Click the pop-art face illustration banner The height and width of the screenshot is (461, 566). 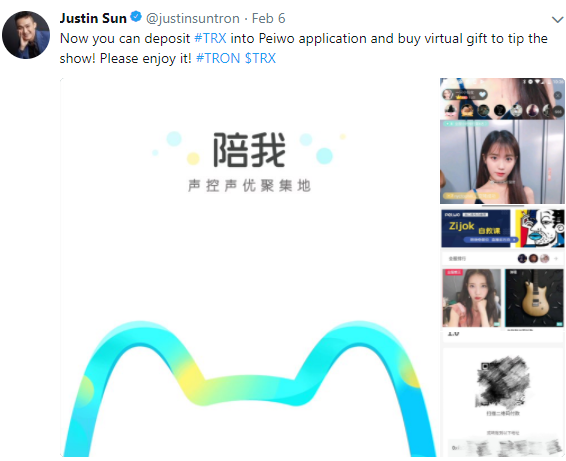540,229
